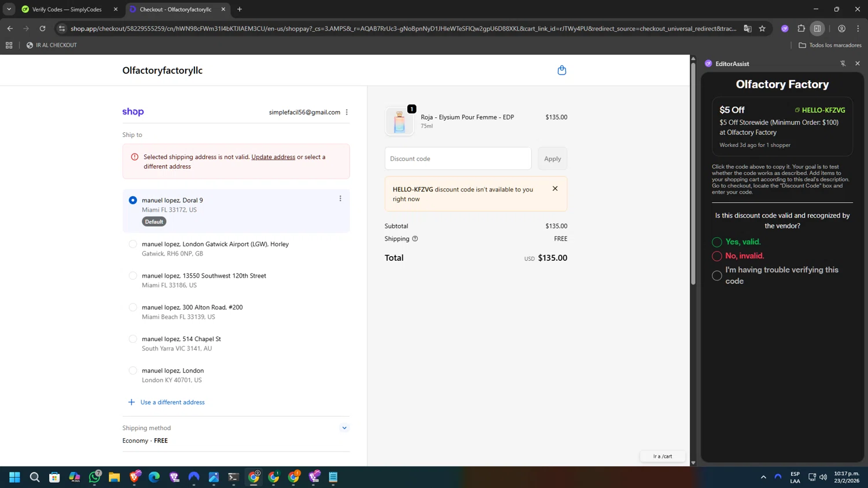
Task: Open the browser extensions puzzle icon
Action: [x=801, y=28]
